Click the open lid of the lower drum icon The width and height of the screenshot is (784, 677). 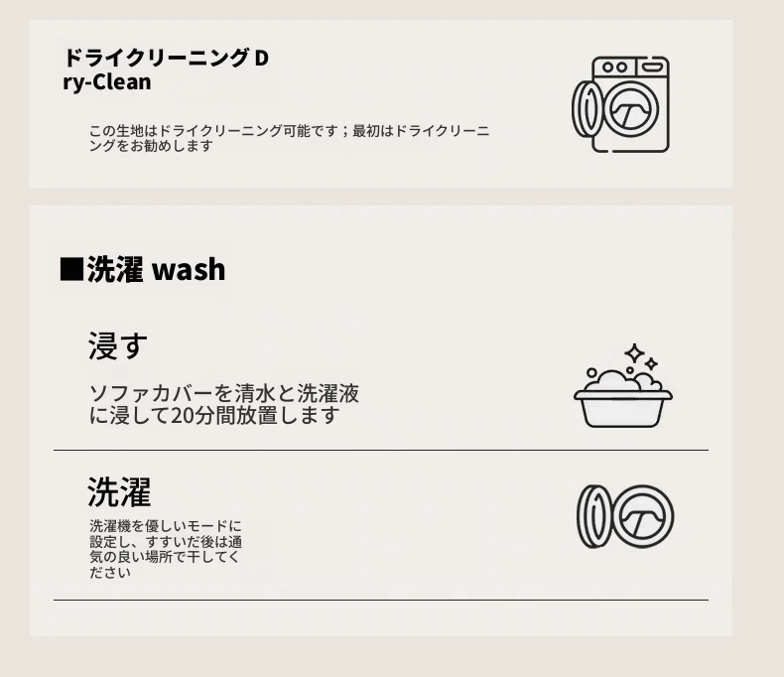(x=594, y=516)
